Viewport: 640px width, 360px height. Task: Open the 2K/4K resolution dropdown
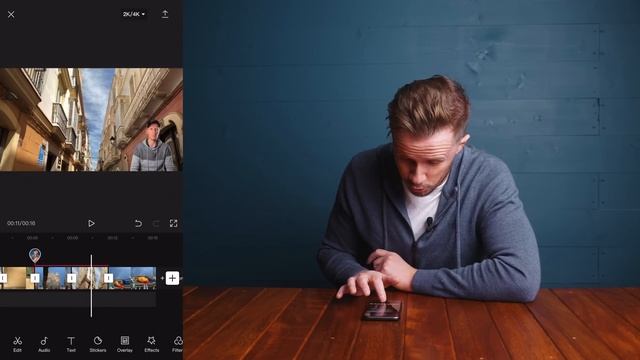click(x=134, y=14)
